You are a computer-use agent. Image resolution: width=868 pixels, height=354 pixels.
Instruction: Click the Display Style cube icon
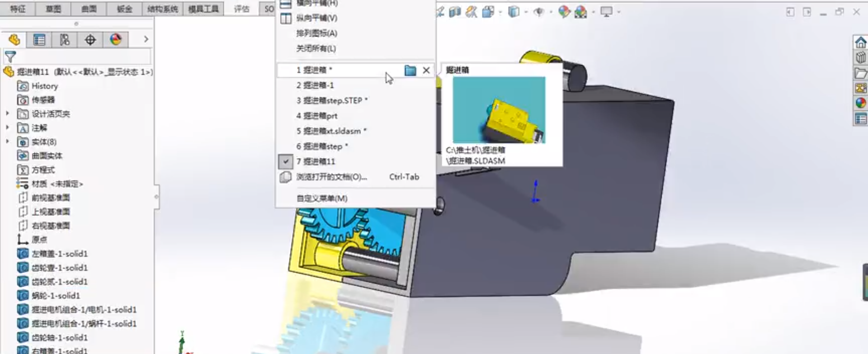(514, 12)
